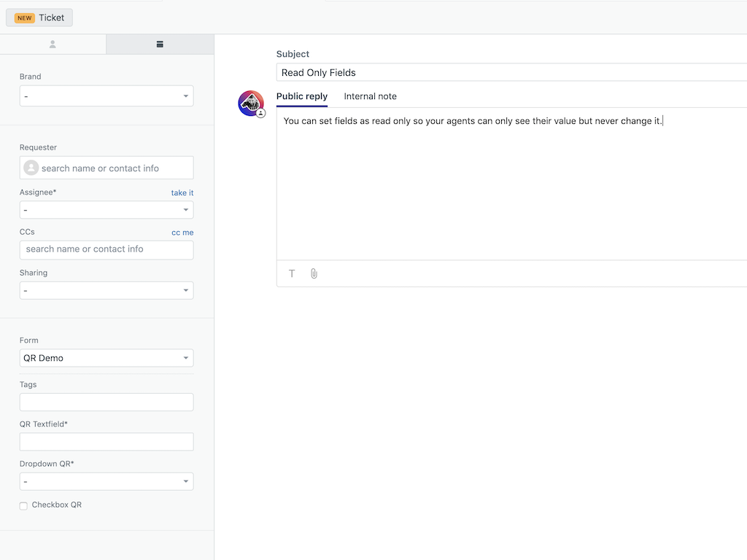Click the Tags input field
Screen dimensions: 747x560
pos(107,402)
